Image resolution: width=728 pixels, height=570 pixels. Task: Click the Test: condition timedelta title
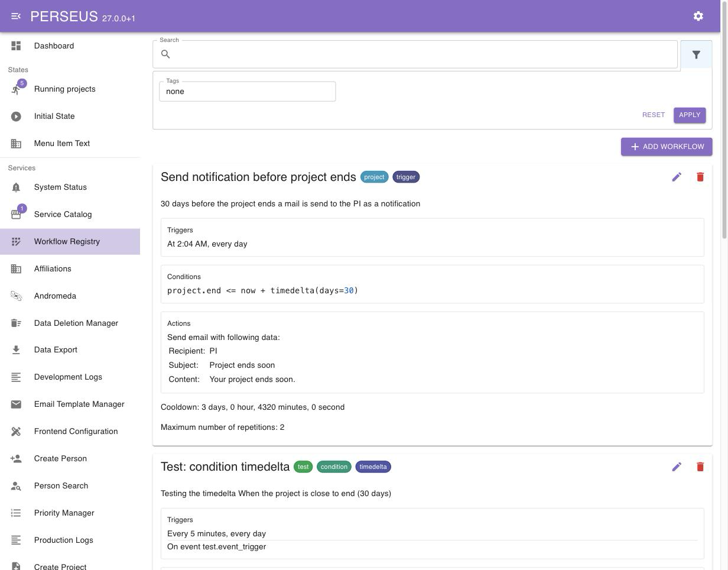[x=225, y=467]
